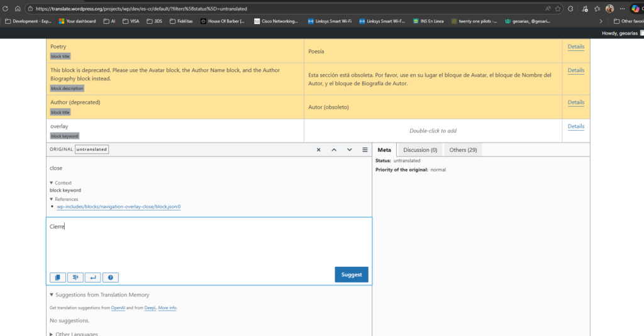Click the browser refresh icon

click(x=6, y=9)
